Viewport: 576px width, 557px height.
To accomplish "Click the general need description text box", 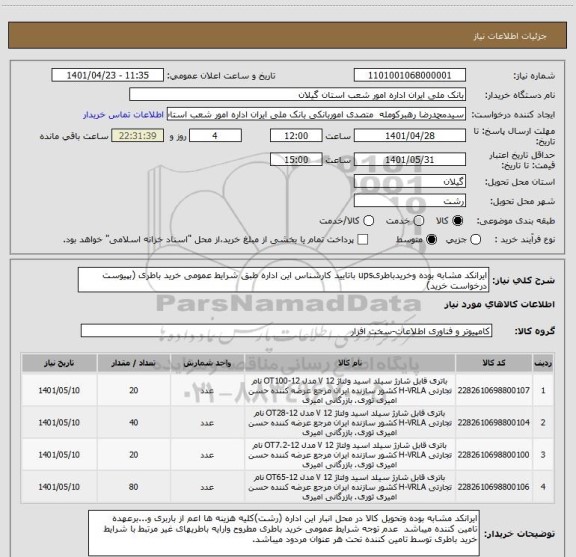I will [283, 280].
